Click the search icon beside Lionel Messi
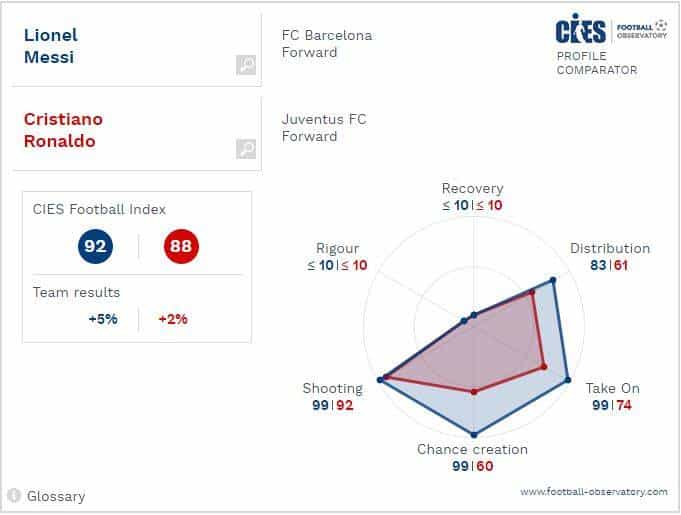Image resolution: width=681 pixels, height=515 pixels. tap(246, 65)
